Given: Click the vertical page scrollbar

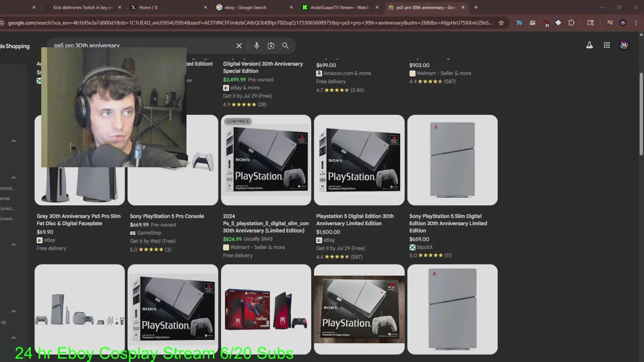Looking at the screenshot, I should pyautogui.click(x=641, y=113).
